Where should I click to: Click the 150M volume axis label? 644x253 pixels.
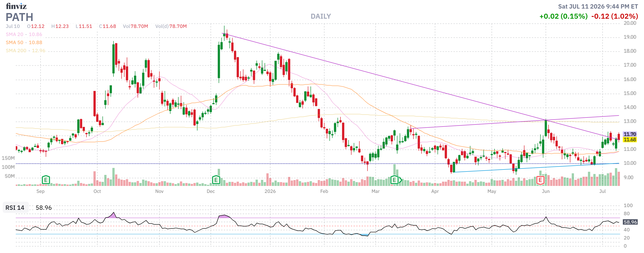tap(8, 158)
